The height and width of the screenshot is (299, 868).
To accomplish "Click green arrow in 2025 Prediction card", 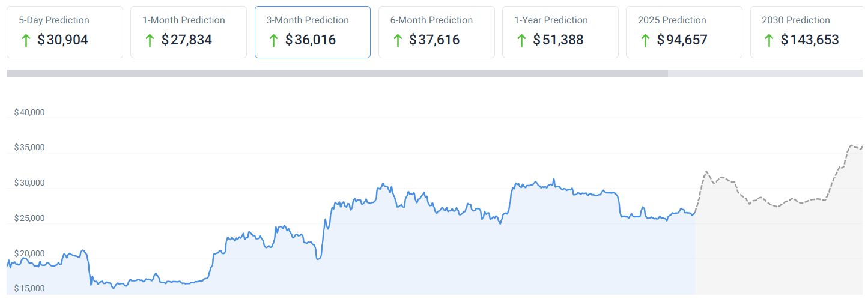I will click(645, 41).
